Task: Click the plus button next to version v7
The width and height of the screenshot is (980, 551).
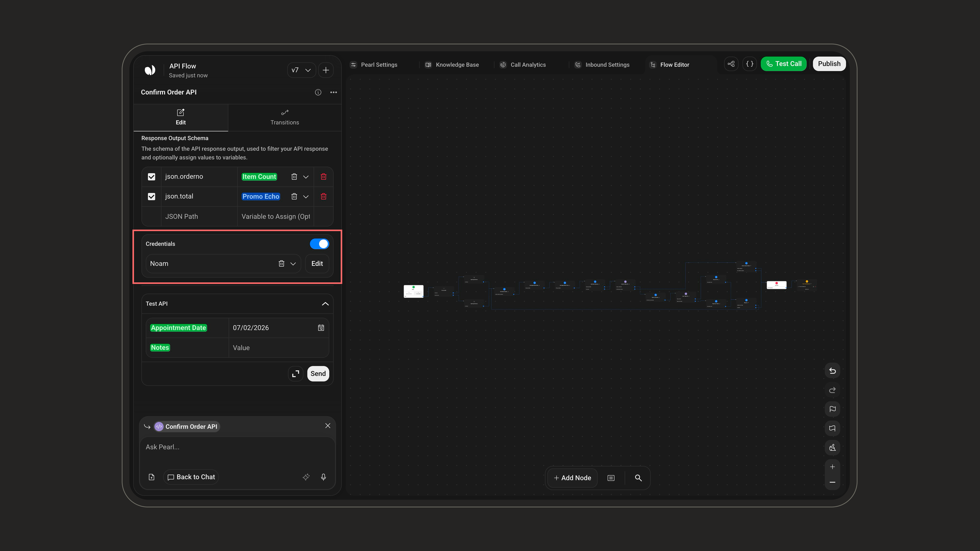Action: [x=326, y=70]
